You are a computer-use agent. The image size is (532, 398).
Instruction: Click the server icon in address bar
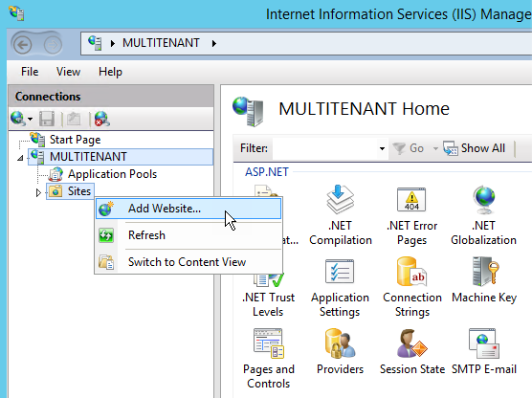(x=95, y=43)
